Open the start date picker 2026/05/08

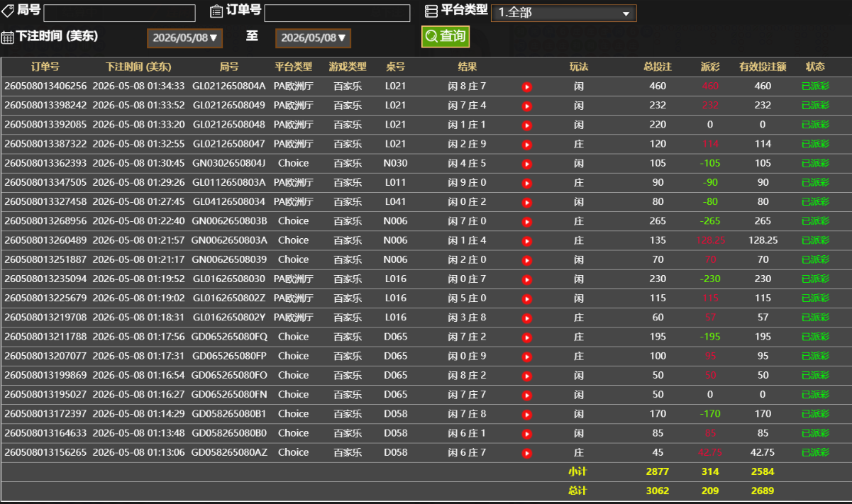click(x=184, y=38)
